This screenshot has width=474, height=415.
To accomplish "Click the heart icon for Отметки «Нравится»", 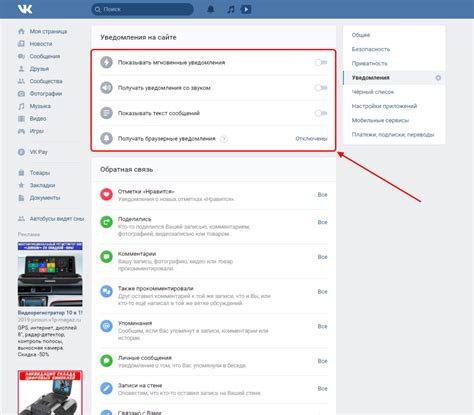I will click(x=106, y=194).
